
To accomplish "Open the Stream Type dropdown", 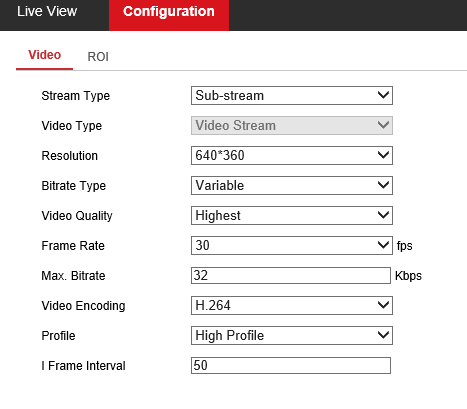I will pos(292,96).
